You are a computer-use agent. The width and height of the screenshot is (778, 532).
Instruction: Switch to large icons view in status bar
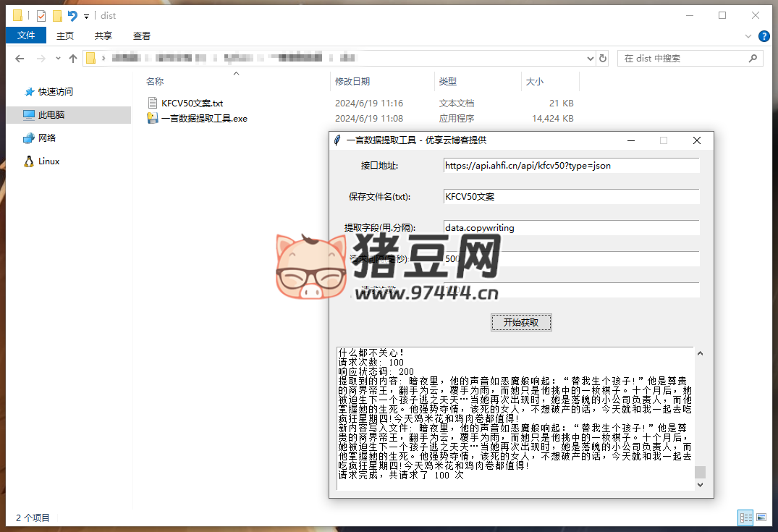(761, 518)
